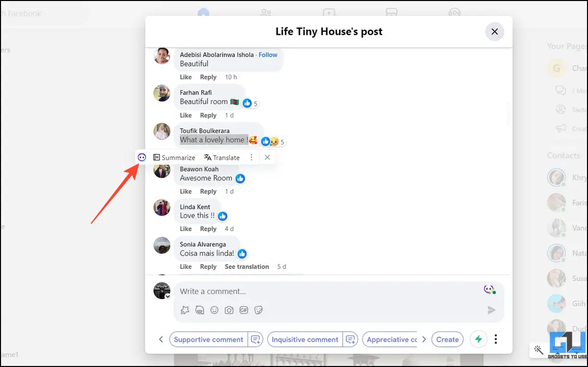Click the assistant face icon in selection toolbar
The image size is (588, 367).
pyautogui.click(x=142, y=157)
